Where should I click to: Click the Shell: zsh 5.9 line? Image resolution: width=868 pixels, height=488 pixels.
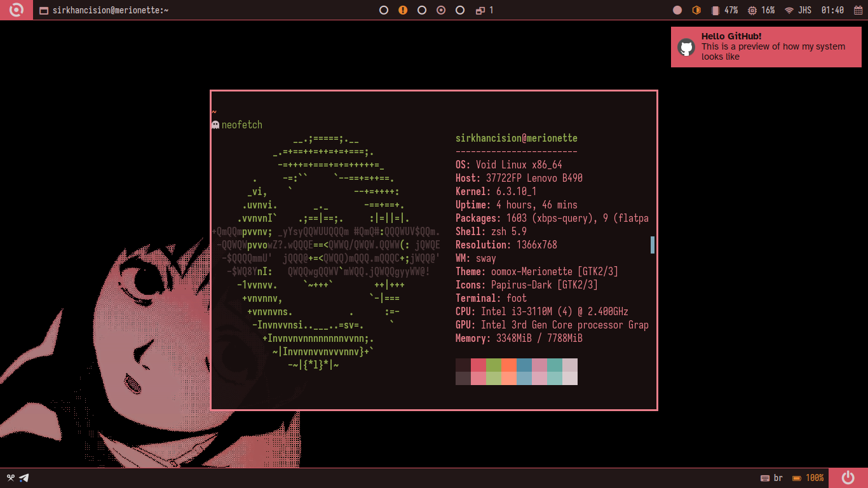coord(491,232)
